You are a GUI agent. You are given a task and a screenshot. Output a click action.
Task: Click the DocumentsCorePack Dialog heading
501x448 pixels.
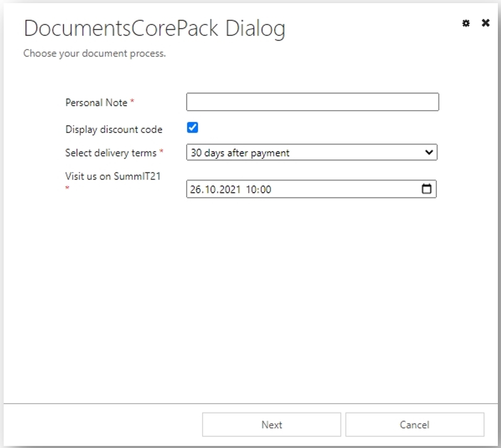154,29
